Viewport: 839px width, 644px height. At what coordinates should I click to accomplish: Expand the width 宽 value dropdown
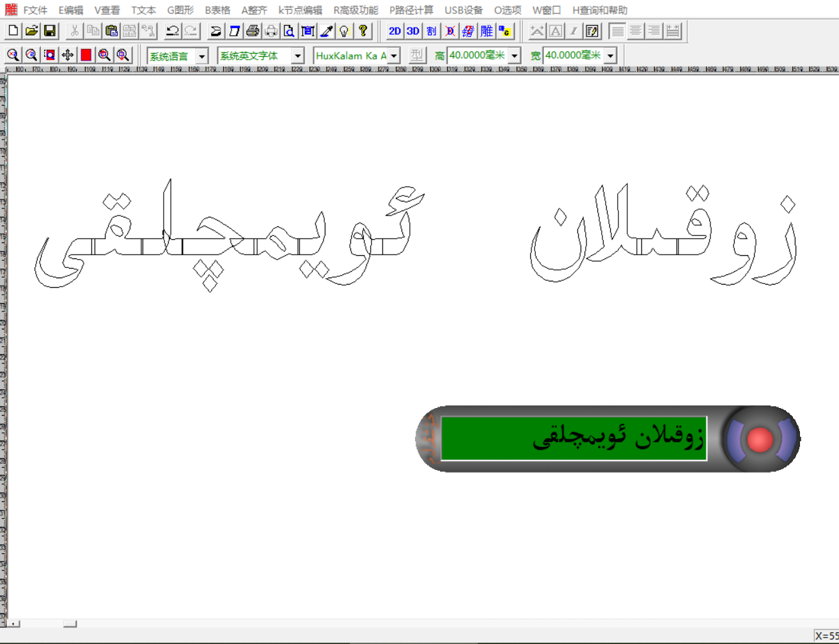click(610, 56)
